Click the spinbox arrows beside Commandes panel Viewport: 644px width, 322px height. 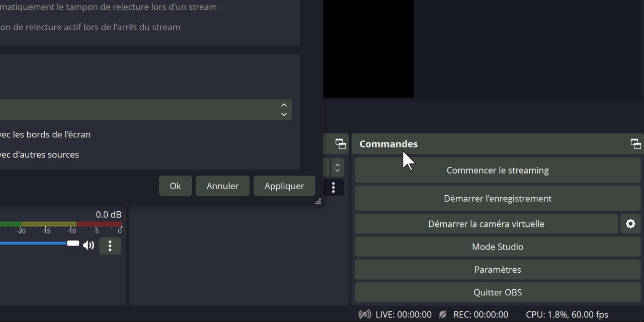[337, 167]
